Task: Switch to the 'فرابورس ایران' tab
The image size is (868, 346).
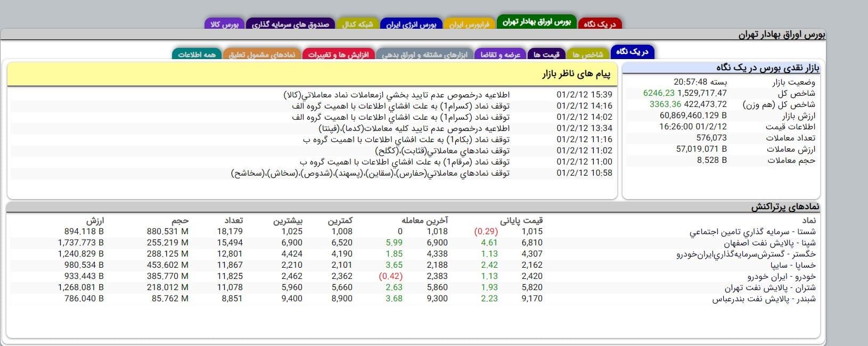Action: coord(469,24)
